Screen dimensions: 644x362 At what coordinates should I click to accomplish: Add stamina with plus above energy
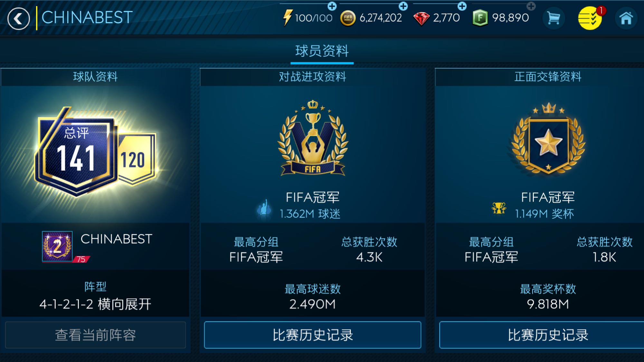coord(332,6)
